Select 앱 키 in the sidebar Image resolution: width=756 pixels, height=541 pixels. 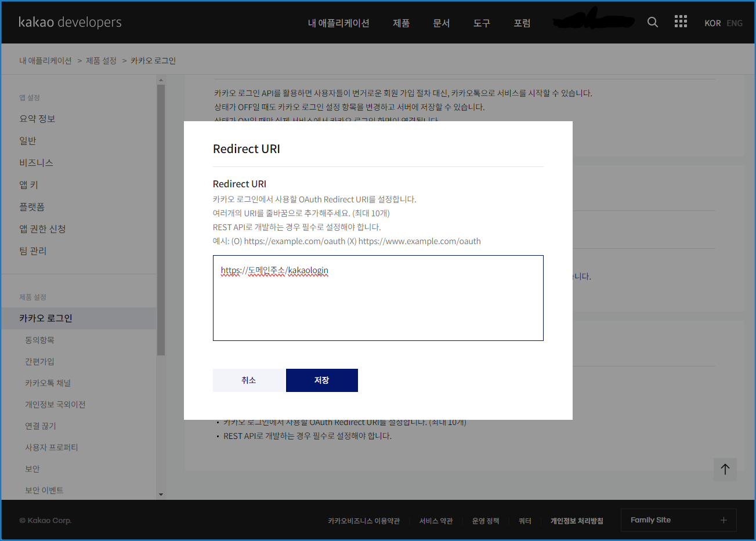pos(28,185)
